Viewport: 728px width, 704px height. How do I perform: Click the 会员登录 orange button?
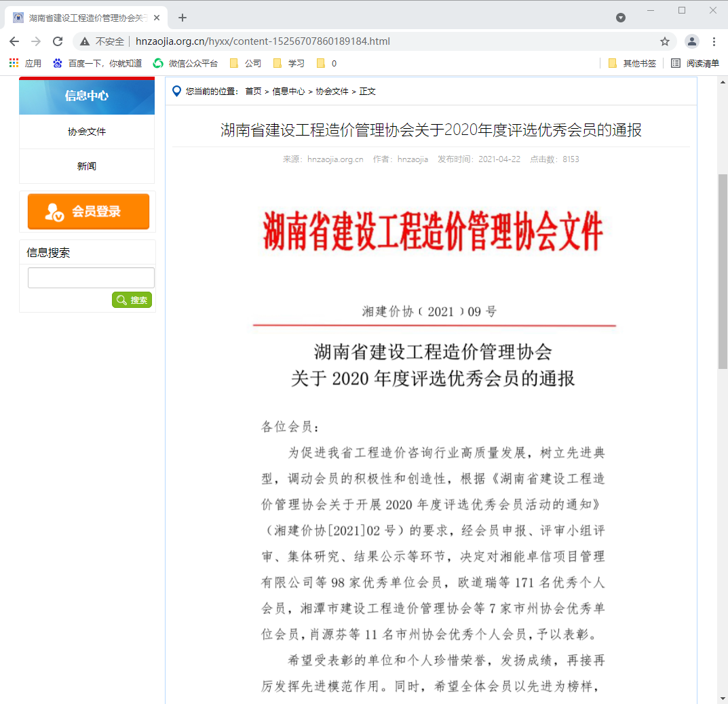pos(88,211)
